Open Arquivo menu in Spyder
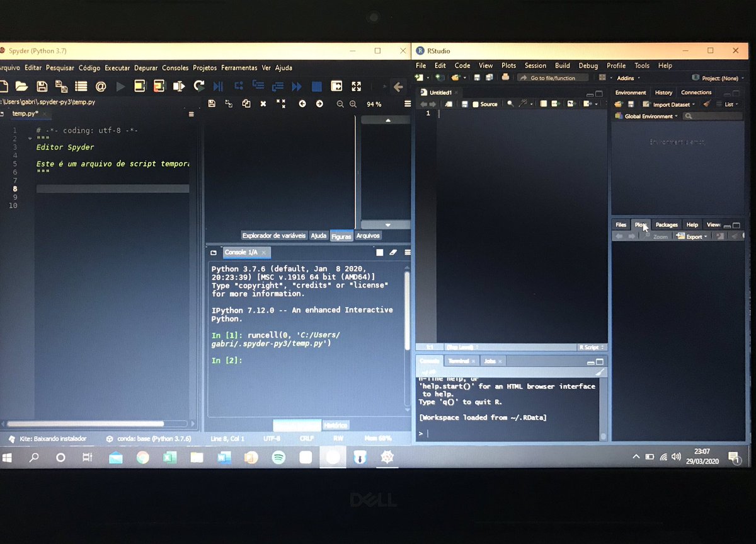This screenshot has width=756, height=544. [x=9, y=67]
